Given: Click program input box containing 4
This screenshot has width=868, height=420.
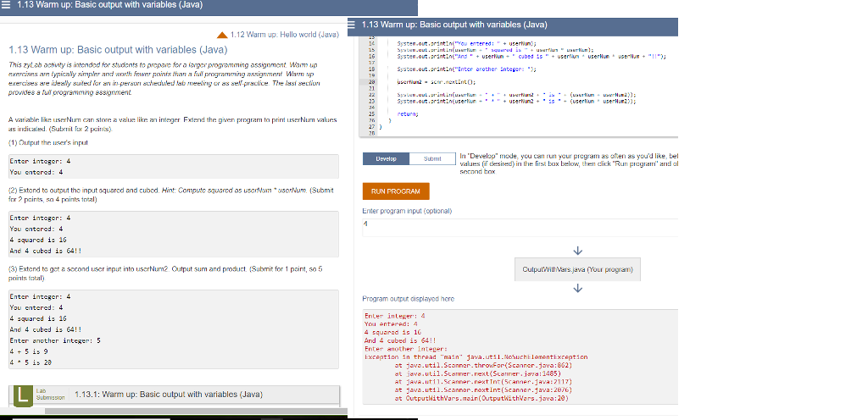Looking at the screenshot, I should tap(520, 228).
